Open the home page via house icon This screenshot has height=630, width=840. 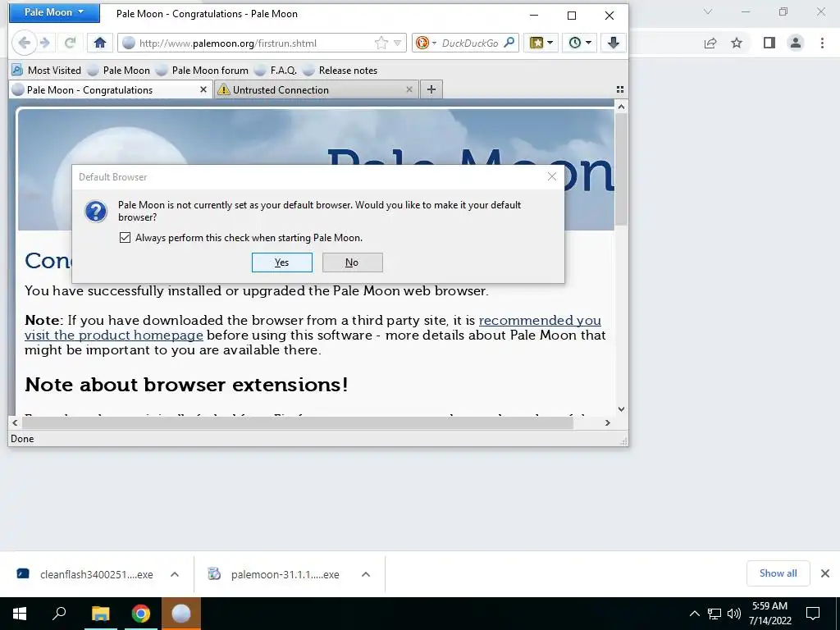point(99,43)
